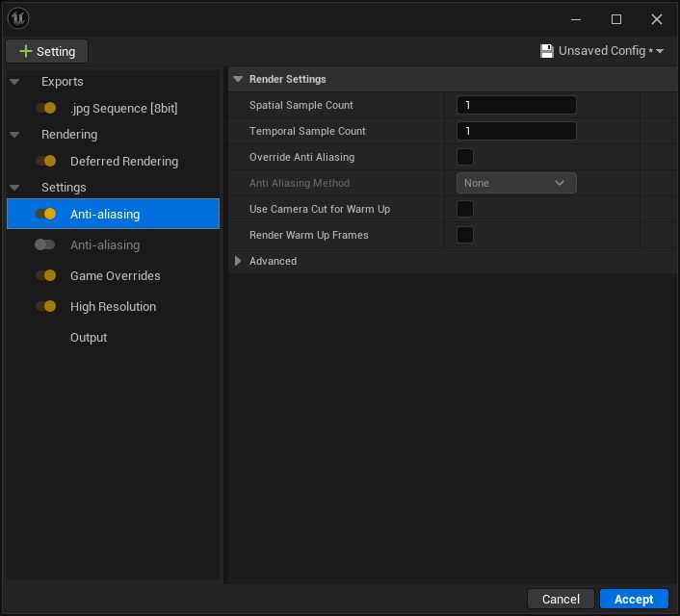Click the Unreal Engine logo icon

coord(18,18)
